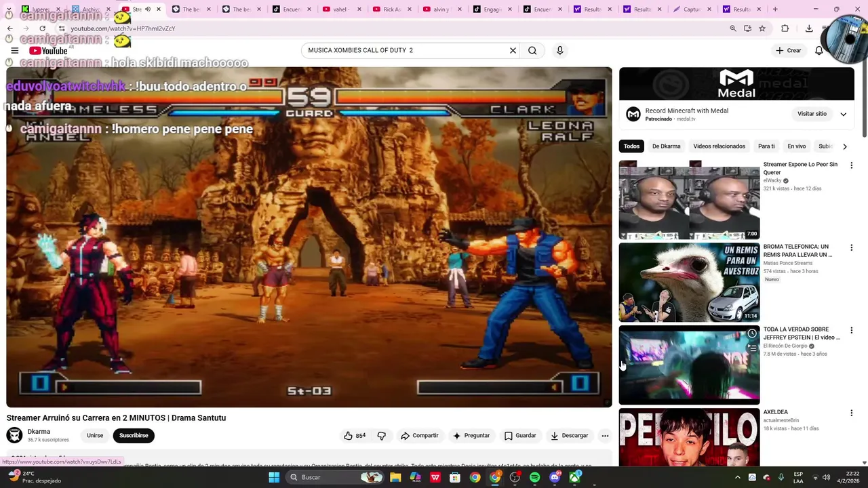Open the Dkarma channel name link
Screen dimensions: 868x488
coord(39,432)
